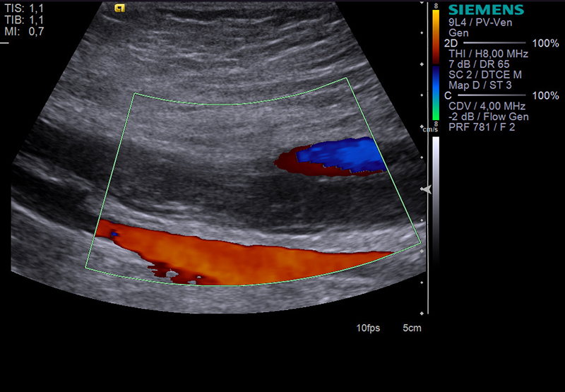Screen dimensions: 565x392
Task: Click the C color gain 100% slider line
Action: [492, 95]
